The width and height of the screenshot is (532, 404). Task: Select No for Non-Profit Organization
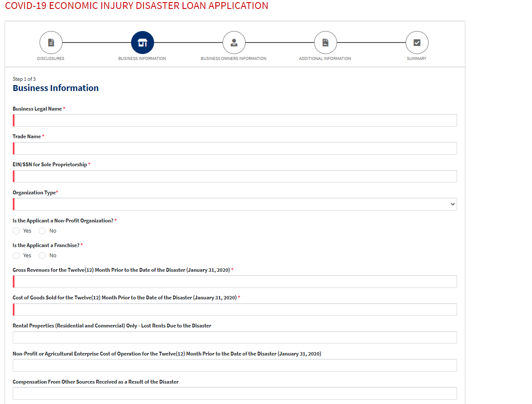(x=42, y=231)
